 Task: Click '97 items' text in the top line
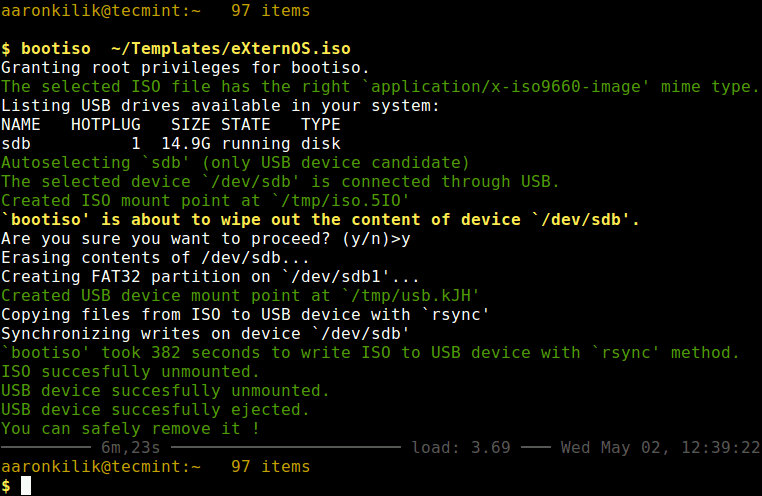point(270,11)
